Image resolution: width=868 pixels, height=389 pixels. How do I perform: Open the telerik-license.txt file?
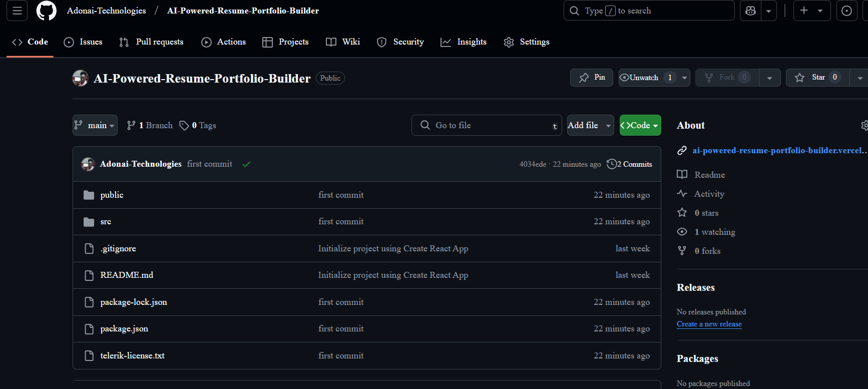point(132,356)
